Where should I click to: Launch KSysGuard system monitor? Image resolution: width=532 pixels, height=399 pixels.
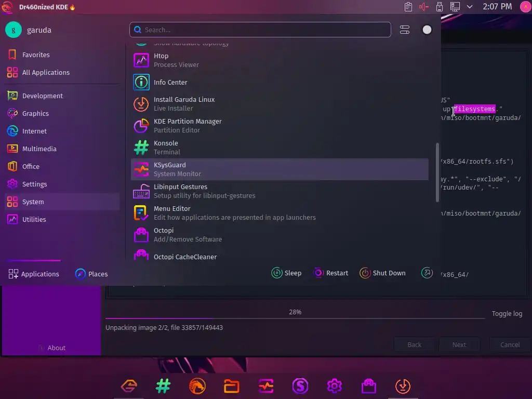(280, 169)
